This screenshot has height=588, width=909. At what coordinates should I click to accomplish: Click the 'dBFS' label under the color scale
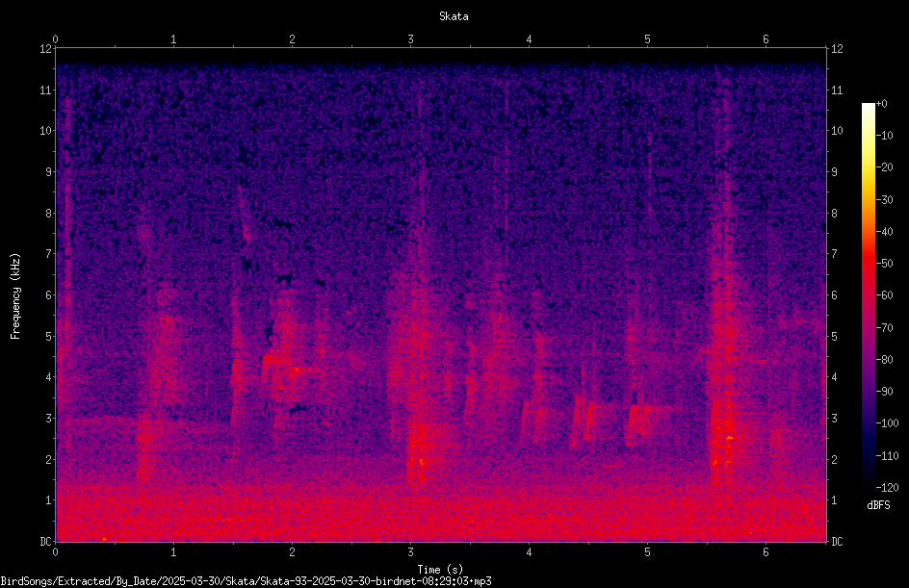click(x=878, y=505)
